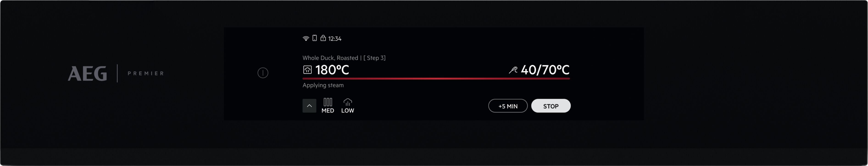Viewport: 868px width, 166px height.
Task: Tap the 40/70°C probe temperature
Action: coord(545,70)
